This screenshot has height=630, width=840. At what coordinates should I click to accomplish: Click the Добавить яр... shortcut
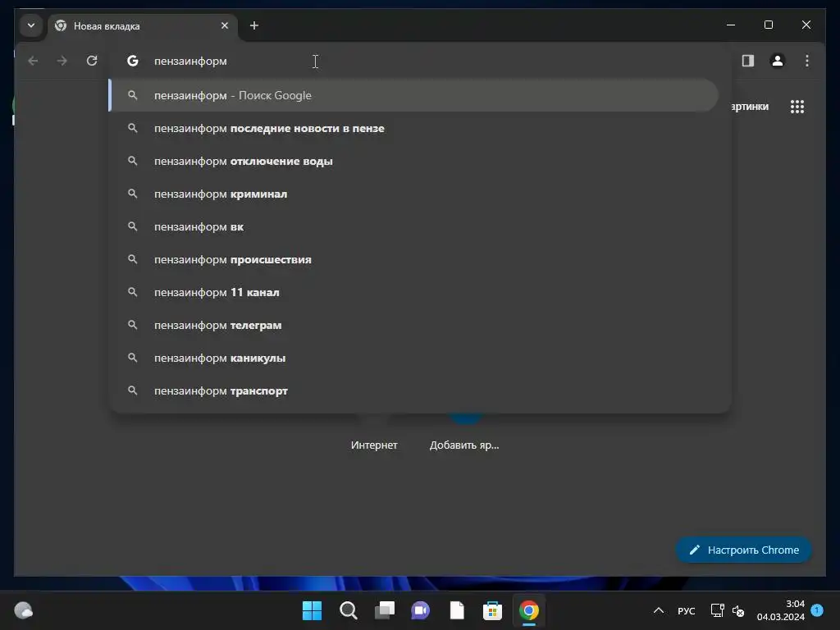(x=464, y=445)
